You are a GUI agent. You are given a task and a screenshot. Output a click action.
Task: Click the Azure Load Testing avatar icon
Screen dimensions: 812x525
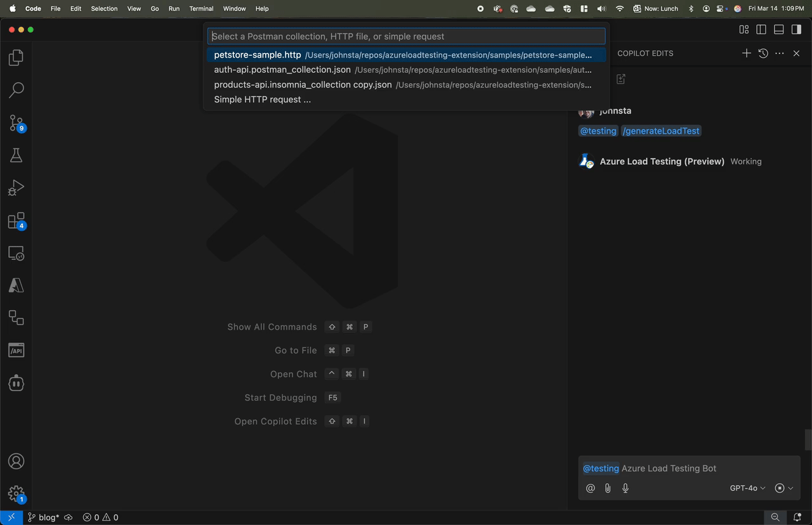coord(587,161)
